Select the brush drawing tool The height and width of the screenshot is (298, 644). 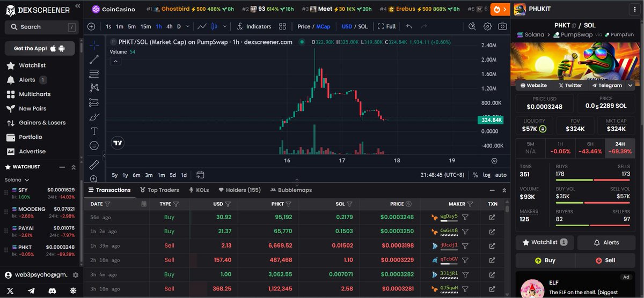coord(94,117)
